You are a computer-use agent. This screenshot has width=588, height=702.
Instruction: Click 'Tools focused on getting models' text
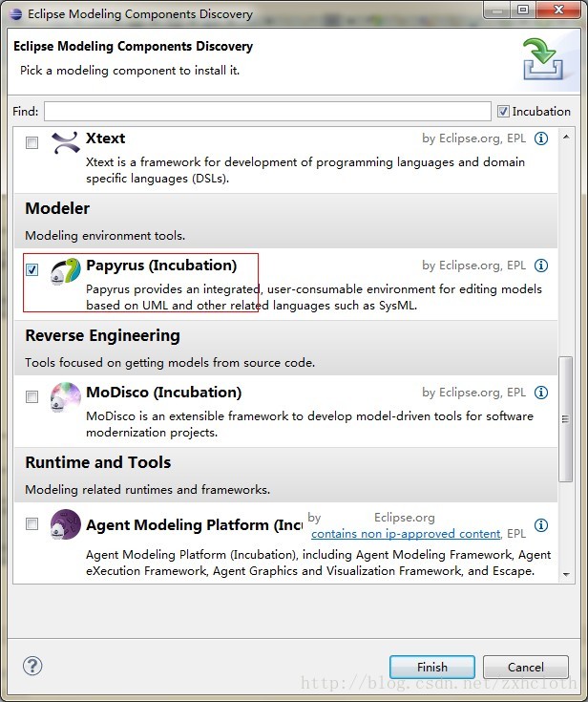(170, 363)
